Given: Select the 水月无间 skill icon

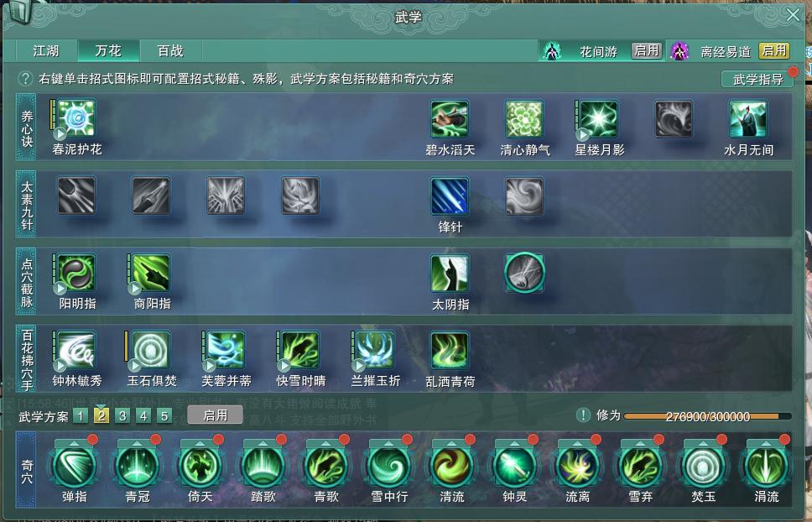Looking at the screenshot, I should tap(748, 119).
